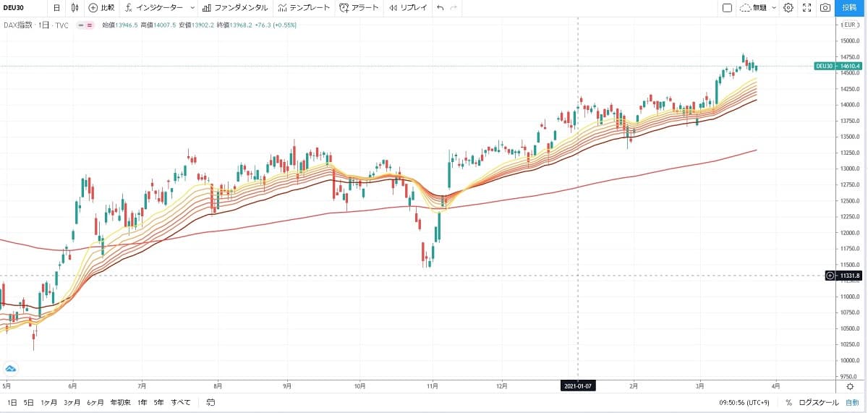Toggle log scale (ログスケール) mode
The image size is (868, 413).
point(818,402)
